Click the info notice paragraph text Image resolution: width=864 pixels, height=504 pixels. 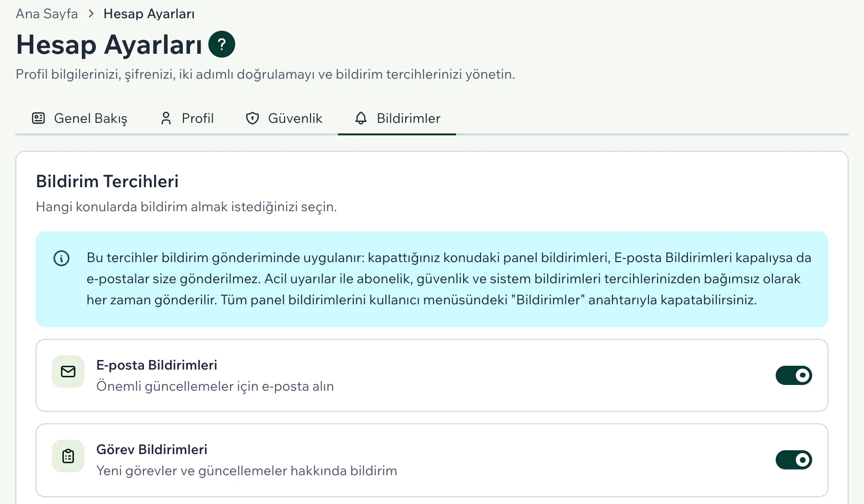pyautogui.click(x=449, y=279)
